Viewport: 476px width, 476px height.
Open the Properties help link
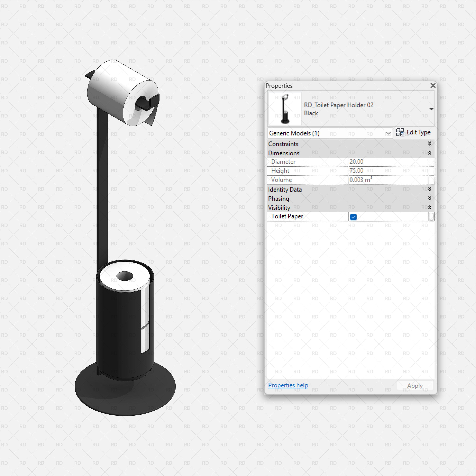coord(288,385)
